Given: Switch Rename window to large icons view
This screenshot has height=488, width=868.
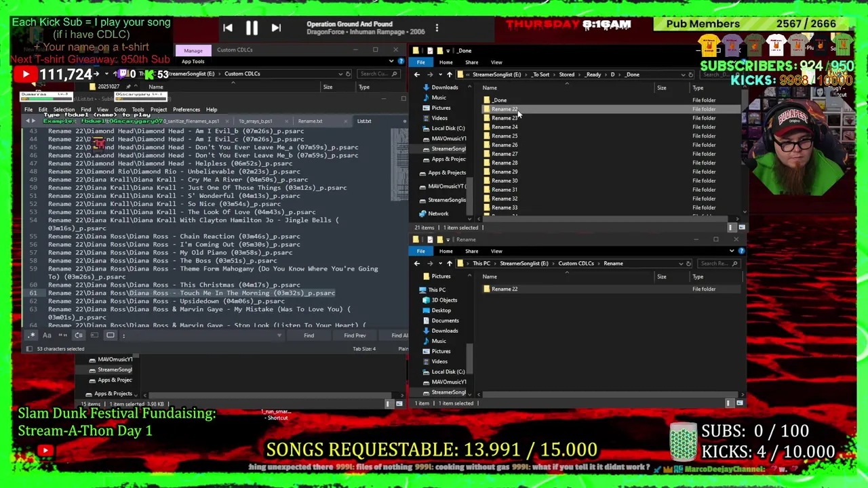Looking at the screenshot, I should point(739,403).
